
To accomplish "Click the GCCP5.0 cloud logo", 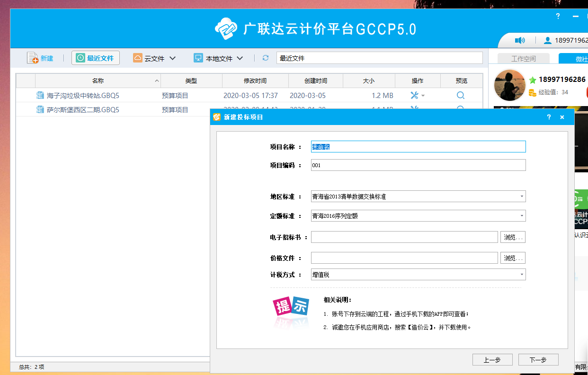I will tap(226, 29).
